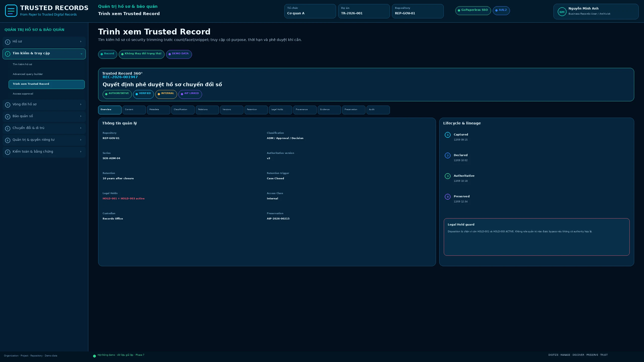Open the Preservation tab
The width and height of the screenshot is (644, 362).
tap(354, 110)
